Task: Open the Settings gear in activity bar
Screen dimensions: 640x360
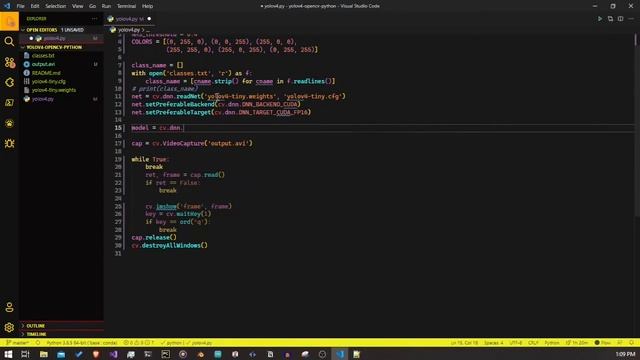Action: [9, 327]
